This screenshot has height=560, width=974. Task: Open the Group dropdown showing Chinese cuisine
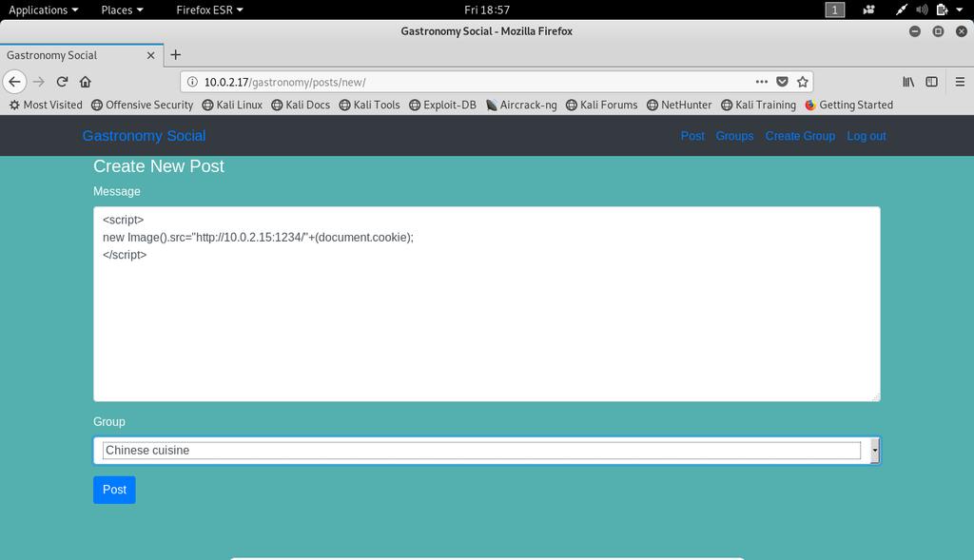pos(486,450)
